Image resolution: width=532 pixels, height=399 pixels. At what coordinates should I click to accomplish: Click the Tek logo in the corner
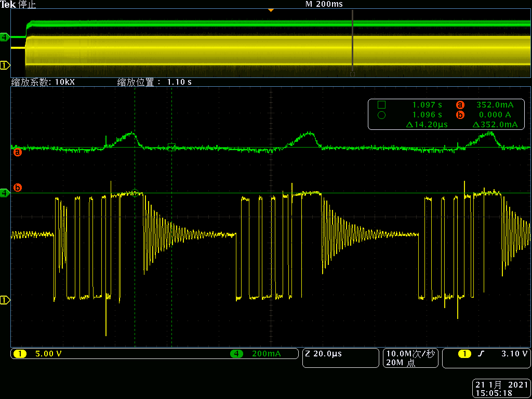8,5
